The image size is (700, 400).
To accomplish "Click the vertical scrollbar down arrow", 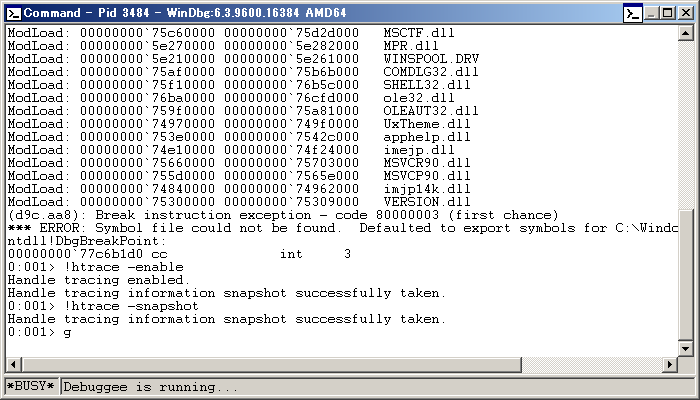I will click(685, 349).
